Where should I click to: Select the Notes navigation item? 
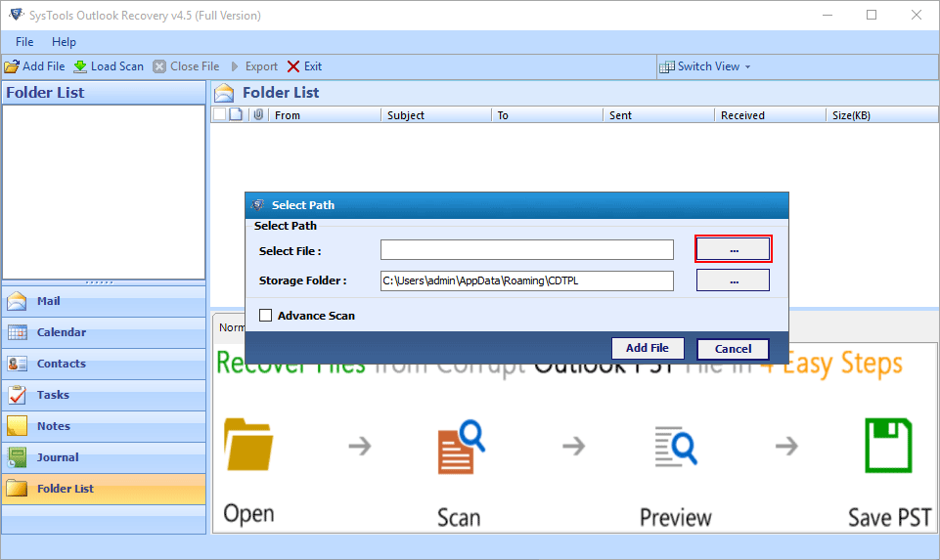(104, 426)
